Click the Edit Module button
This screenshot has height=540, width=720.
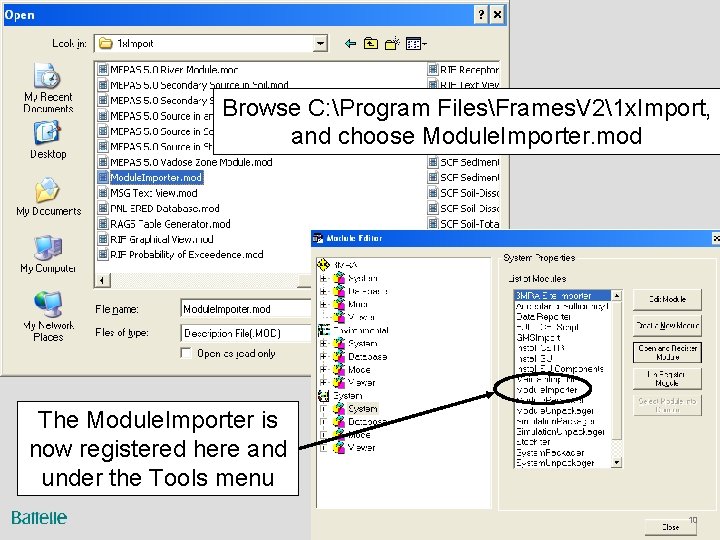point(667,299)
